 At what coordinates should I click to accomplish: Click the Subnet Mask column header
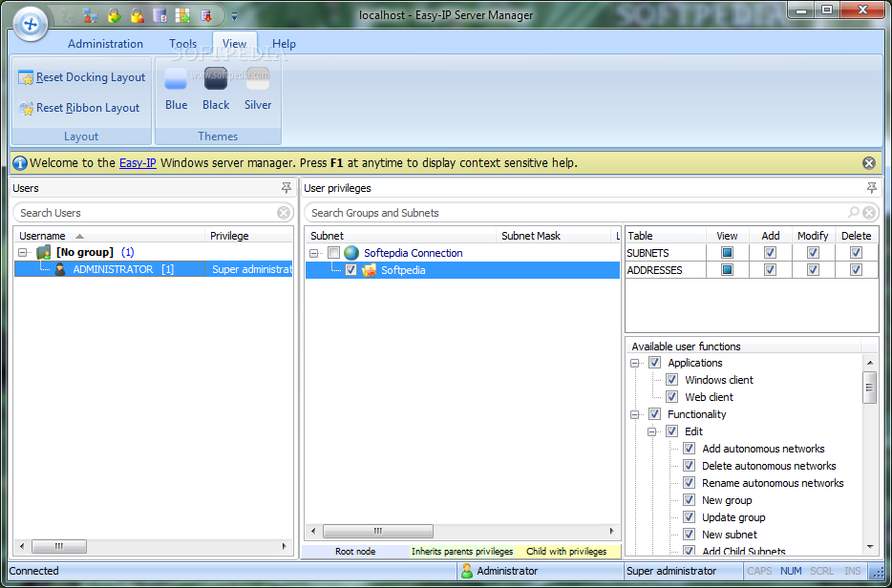pyautogui.click(x=553, y=236)
